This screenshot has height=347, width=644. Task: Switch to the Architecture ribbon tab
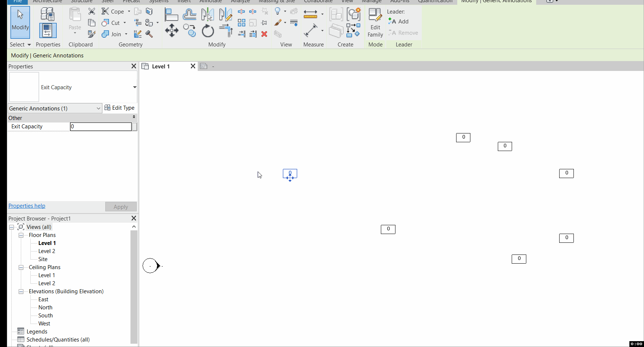[x=47, y=1]
